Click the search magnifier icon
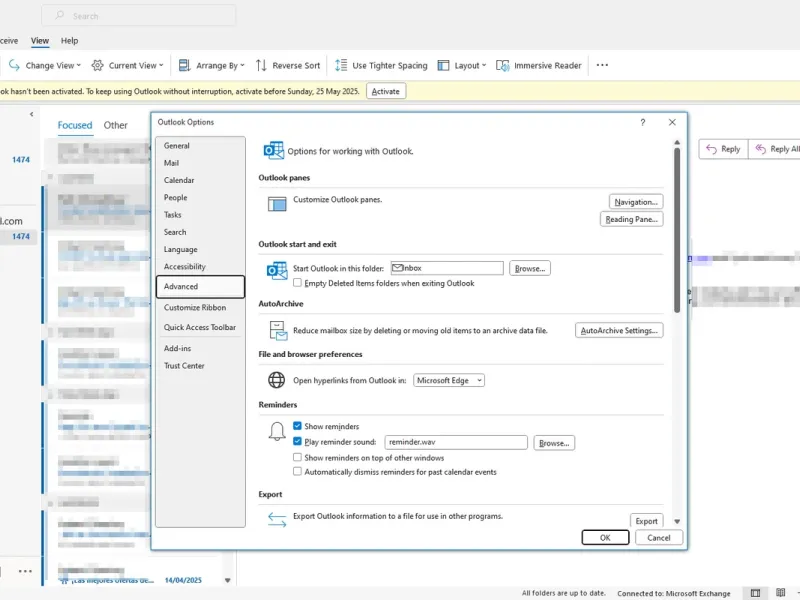Image resolution: width=800 pixels, height=600 pixels. pyautogui.click(x=60, y=15)
